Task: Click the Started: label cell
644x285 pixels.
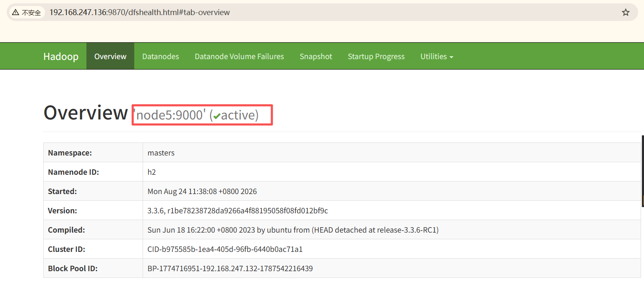Action: [x=93, y=191]
